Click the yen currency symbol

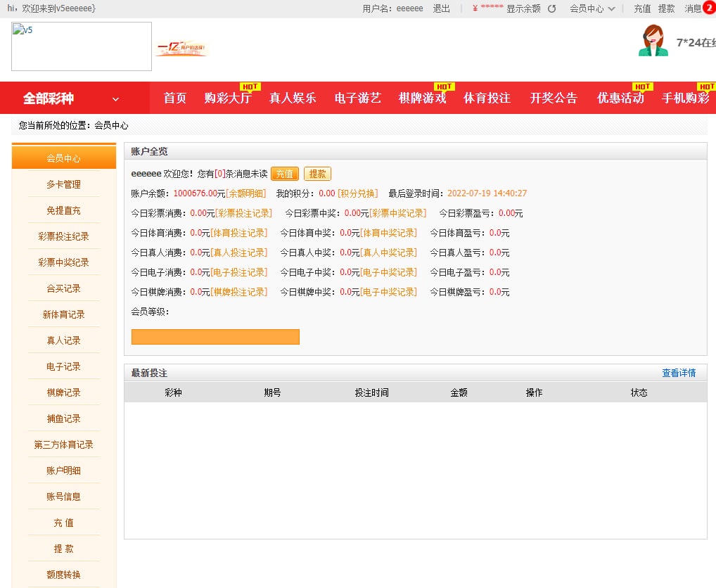(x=475, y=8)
